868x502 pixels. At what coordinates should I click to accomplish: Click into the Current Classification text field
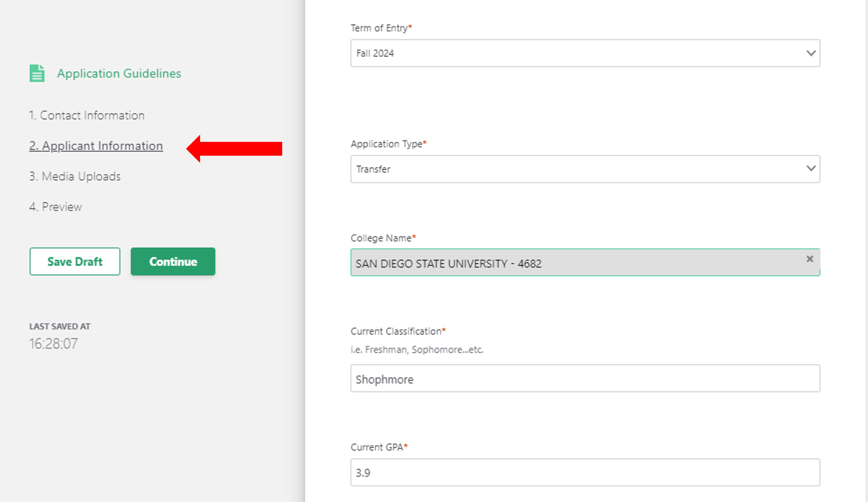coord(585,379)
